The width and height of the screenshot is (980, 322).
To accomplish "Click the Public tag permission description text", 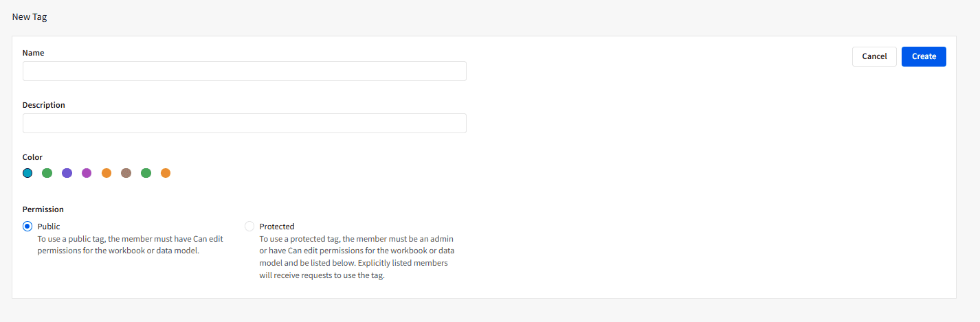I will pos(131,245).
